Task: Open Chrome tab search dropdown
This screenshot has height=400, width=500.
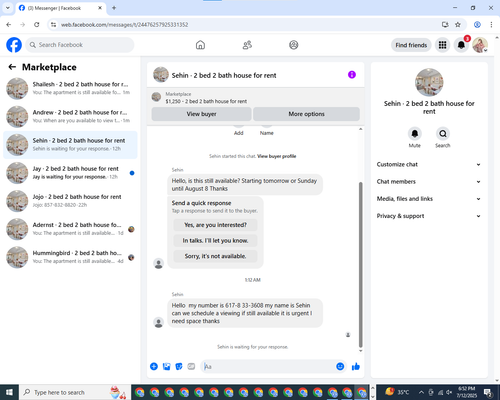Action: 8,8
